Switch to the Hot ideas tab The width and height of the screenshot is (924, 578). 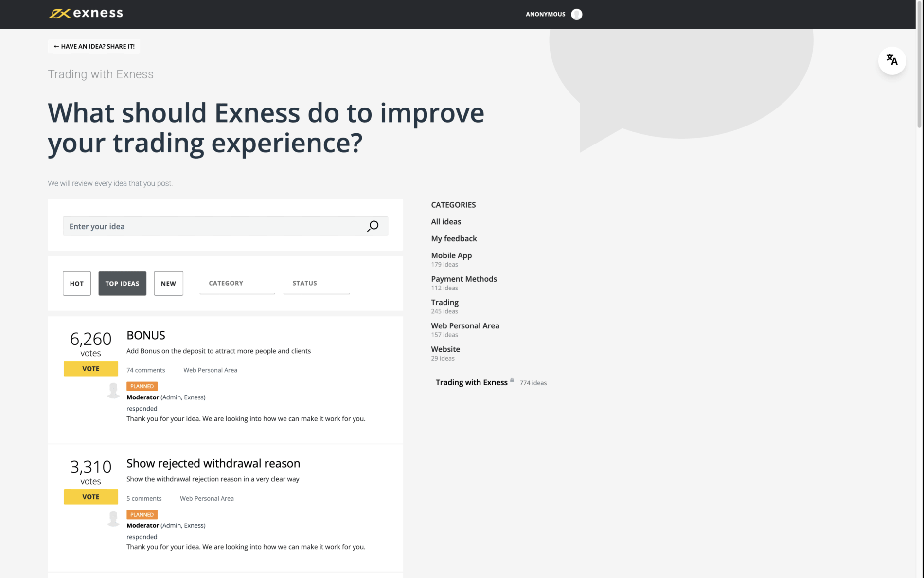point(77,284)
